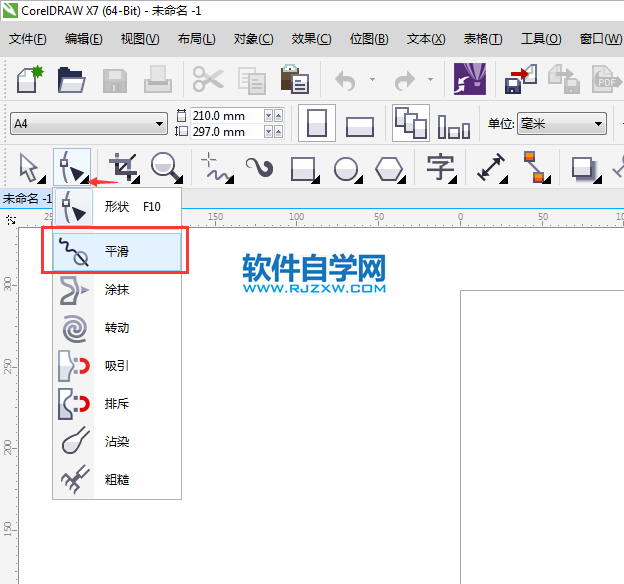Click the Export icon
This screenshot has height=584, width=624.
564,79
